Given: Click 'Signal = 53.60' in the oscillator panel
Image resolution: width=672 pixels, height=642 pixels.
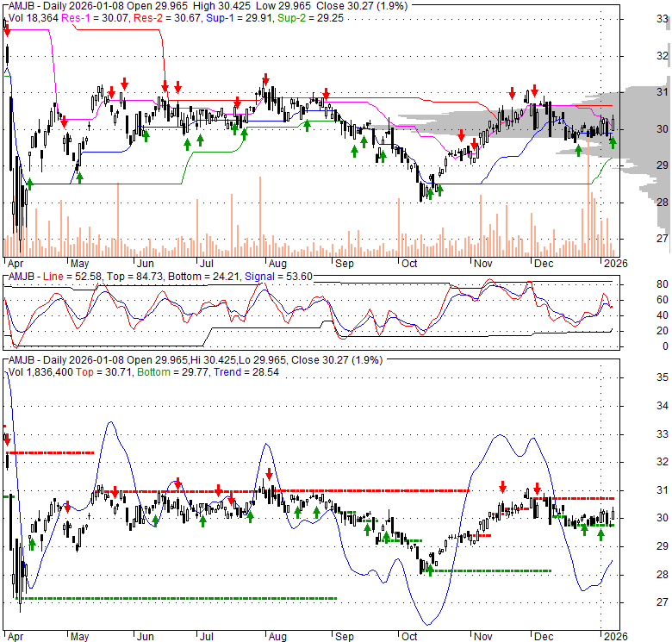Looking at the screenshot, I should coord(278,277).
